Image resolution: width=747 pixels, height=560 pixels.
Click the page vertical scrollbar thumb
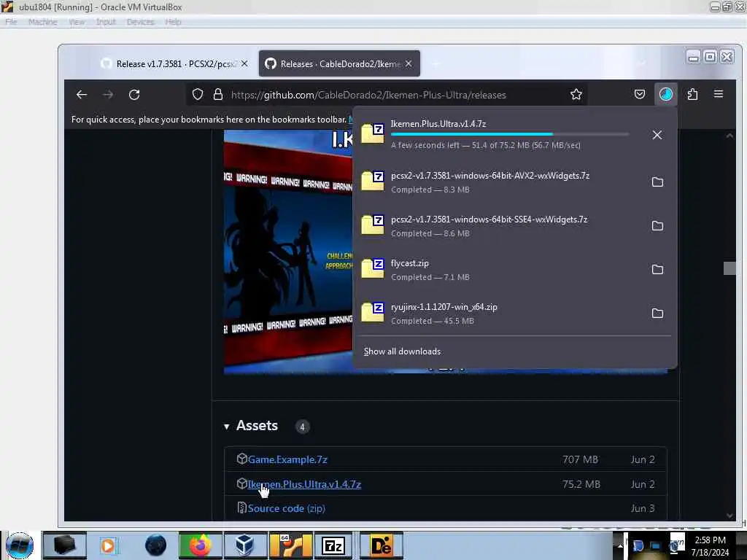[x=729, y=268]
